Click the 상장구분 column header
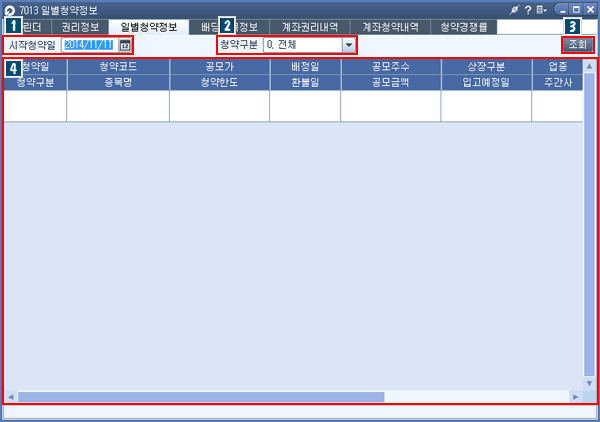 (x=486, y=67)
